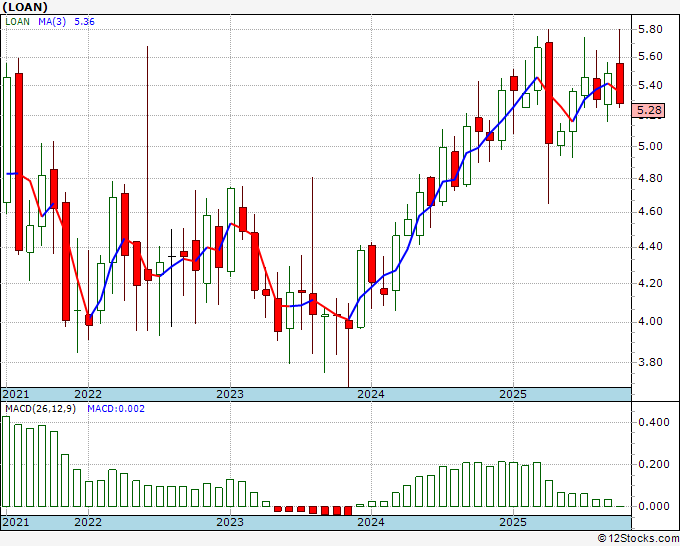Click 2021 on the MACD timeline
Image resolution: width=680 pixels, height=546 pixels.
[16, 522]
